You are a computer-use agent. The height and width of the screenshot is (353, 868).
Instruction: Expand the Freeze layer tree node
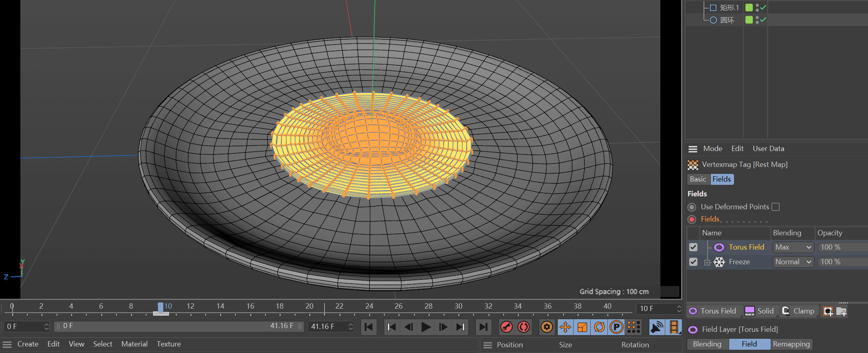coord(708,262)
